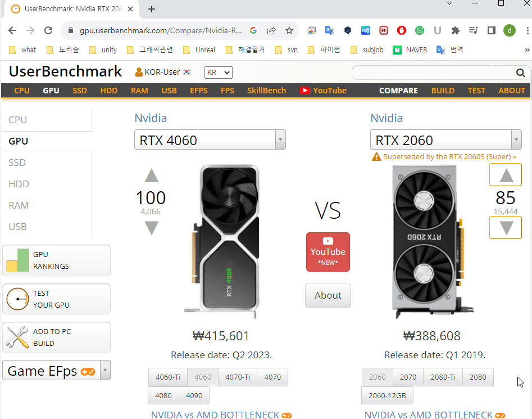Click the left Nvidia brand link
Screen dimensions: 532x419
151,118
